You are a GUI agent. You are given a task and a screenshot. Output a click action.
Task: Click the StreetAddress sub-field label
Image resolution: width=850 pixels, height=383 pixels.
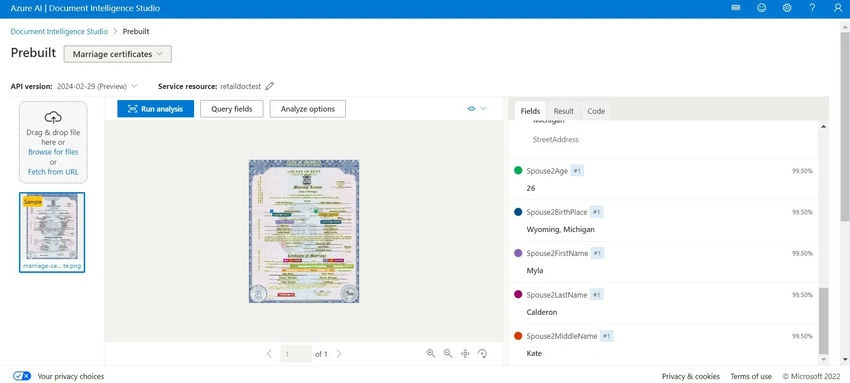tap(556, 140)
